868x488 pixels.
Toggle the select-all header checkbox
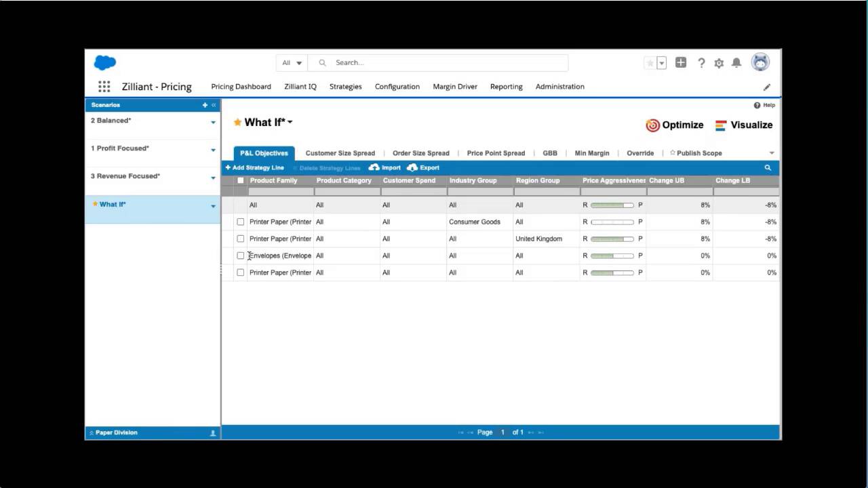pos(240,180)
